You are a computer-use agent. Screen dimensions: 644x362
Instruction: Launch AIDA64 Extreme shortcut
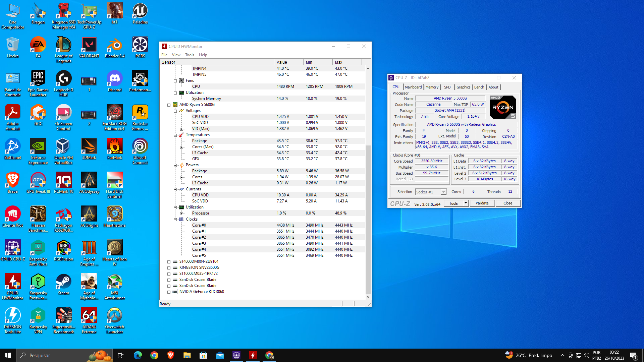[89, 321]
